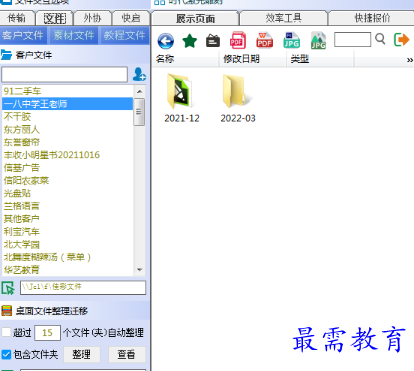Switch to the 文件 tab
The image size is (414, 371).
[55, 18]
